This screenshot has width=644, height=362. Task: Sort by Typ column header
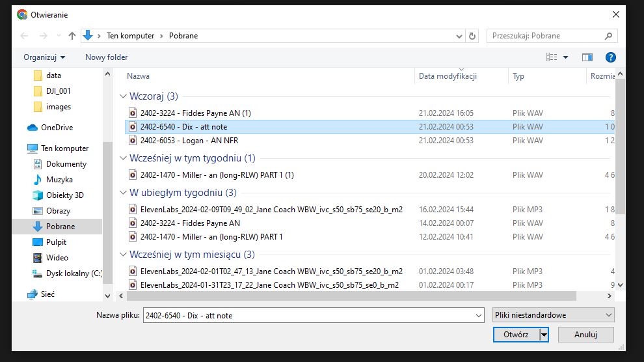pyautogui.click(x=518, y=76)
